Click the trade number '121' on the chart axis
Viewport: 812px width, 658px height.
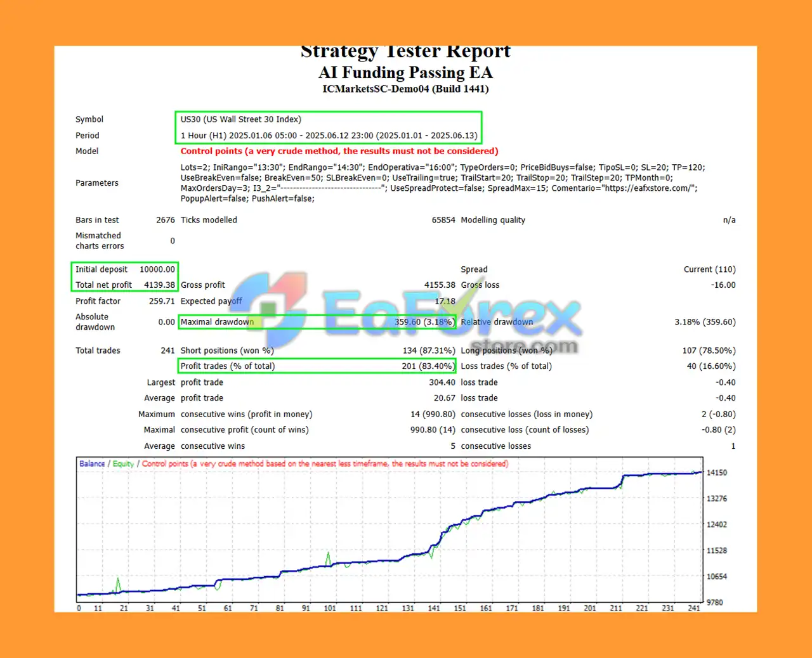382,608
